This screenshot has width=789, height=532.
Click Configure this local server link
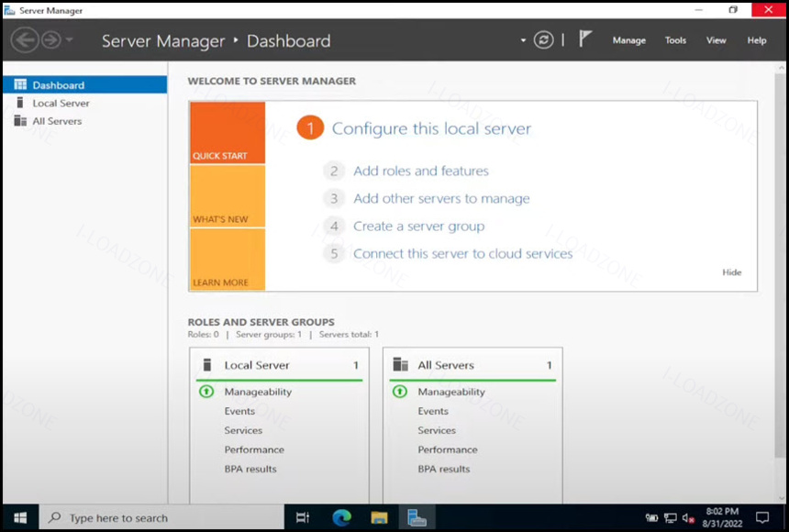pos(431,128)
